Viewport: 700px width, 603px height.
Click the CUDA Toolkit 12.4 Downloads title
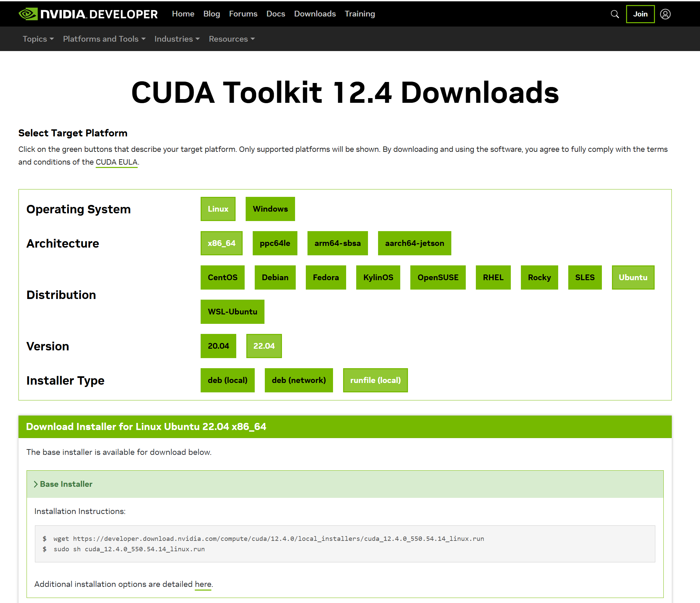coord(345,92)
